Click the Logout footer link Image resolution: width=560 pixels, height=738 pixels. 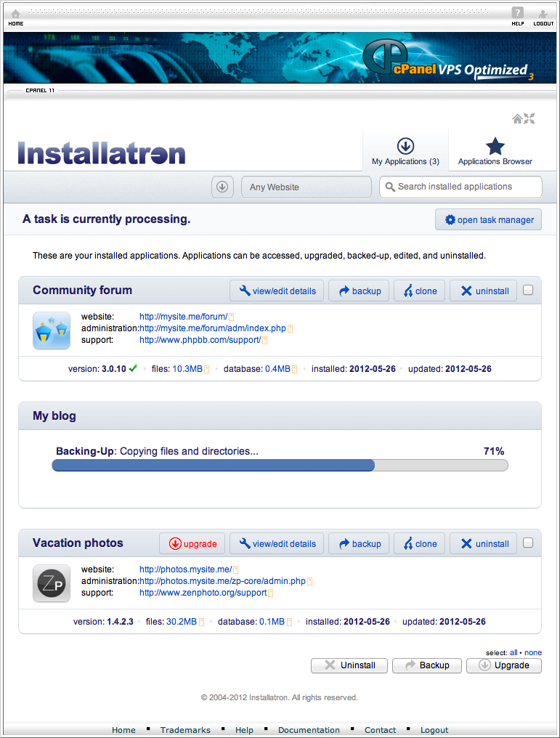[x=434, y=730]
